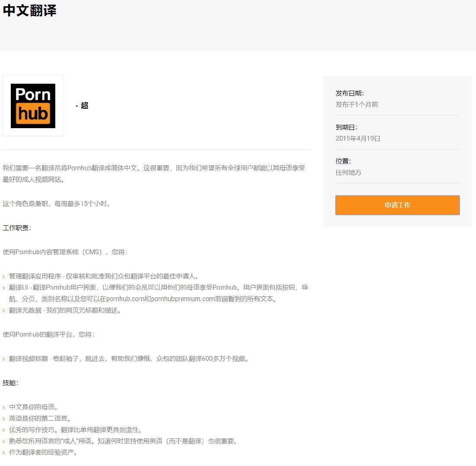Click the orange arrow before 中文是你的母语
This screenshot has height=466, width=476.
[x=5, y=406]
